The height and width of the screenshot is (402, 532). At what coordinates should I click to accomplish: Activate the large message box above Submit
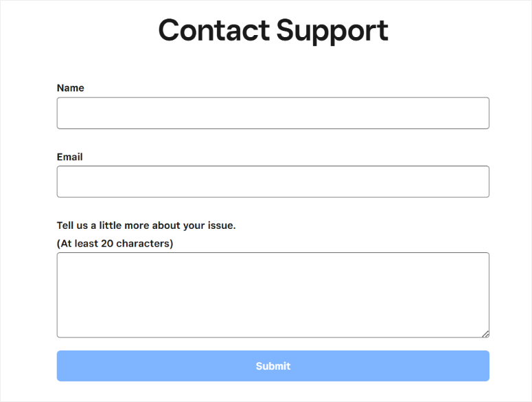pyautogui.click(x=273, y=295)
